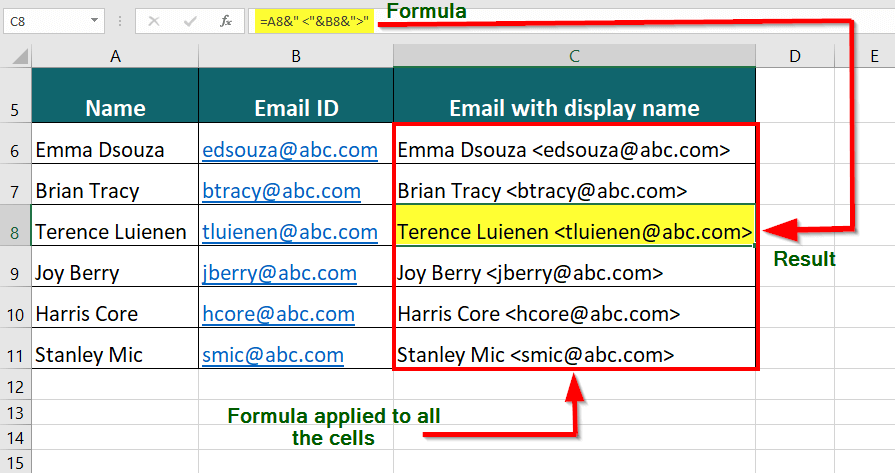Select column A header
This screenshot has height=473, width=895.
point(115,57)
